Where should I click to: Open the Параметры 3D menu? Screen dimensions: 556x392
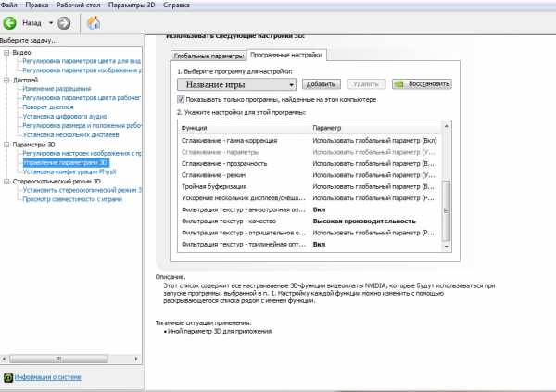pyautogui.click(x=132, y=5)
